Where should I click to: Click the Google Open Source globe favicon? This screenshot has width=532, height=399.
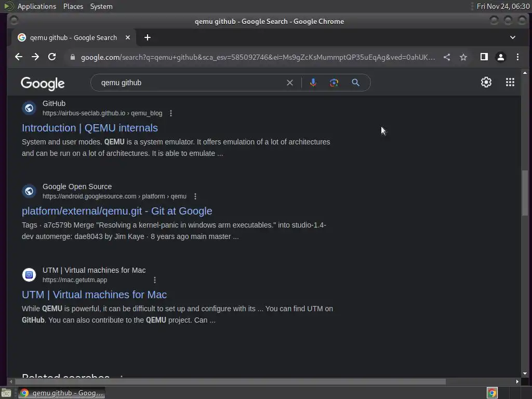click(x=29, y=191)
